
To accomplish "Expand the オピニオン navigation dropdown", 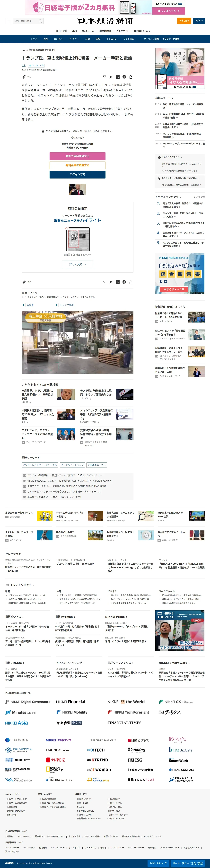I will pyautogui.click(x=113, y=39).
